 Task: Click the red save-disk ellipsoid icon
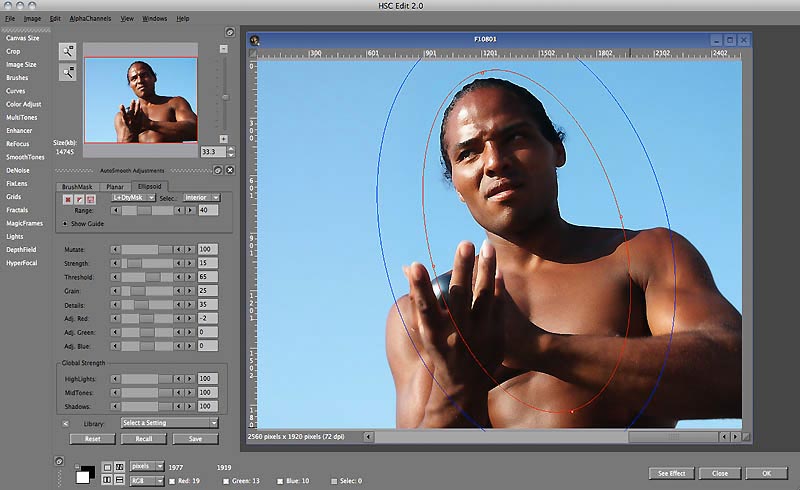(x=91, y=199)
